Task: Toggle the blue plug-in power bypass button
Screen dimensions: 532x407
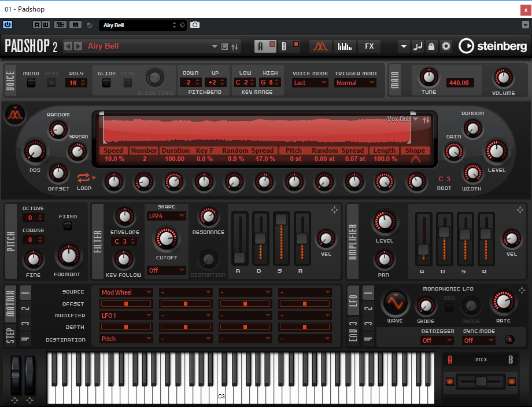Action: pos(8,24)
